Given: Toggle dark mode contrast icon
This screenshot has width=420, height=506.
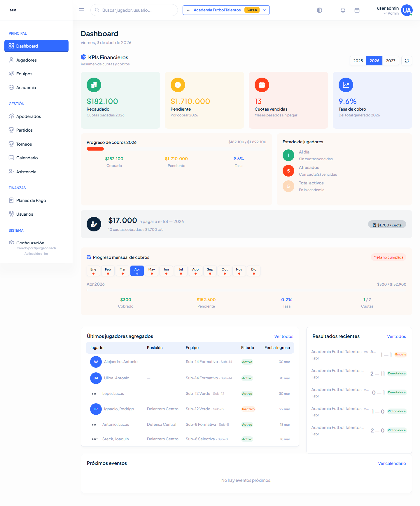Looking at the screenshot, I should 319,10.
